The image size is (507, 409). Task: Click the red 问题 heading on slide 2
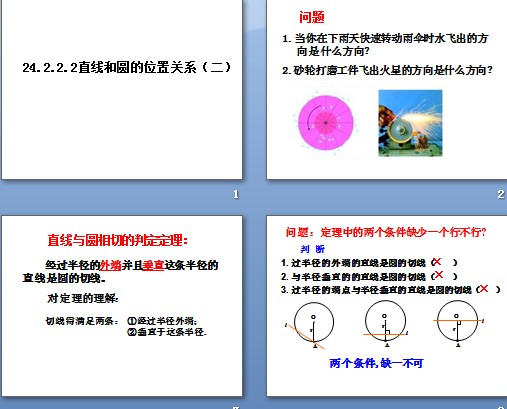312,17
